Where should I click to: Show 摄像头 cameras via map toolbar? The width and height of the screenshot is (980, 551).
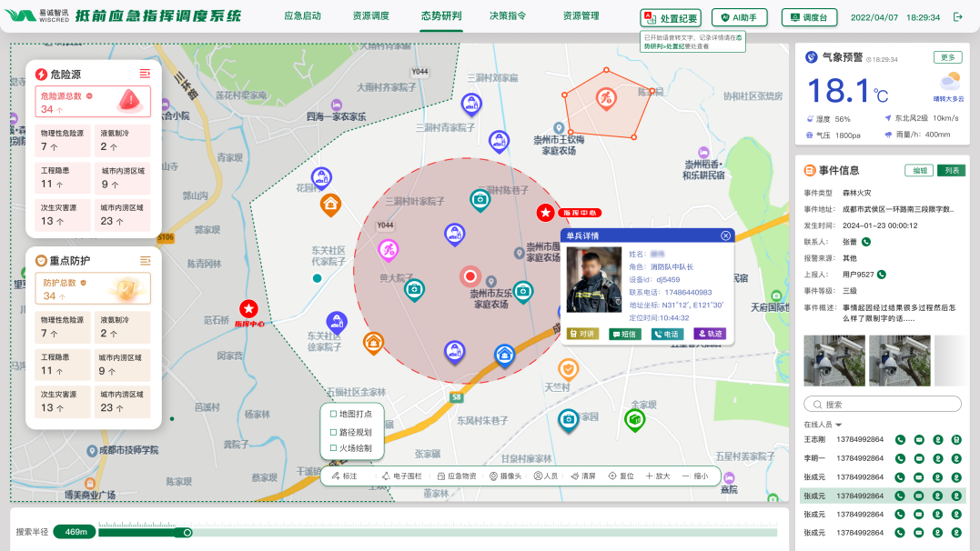coord(505,476)
